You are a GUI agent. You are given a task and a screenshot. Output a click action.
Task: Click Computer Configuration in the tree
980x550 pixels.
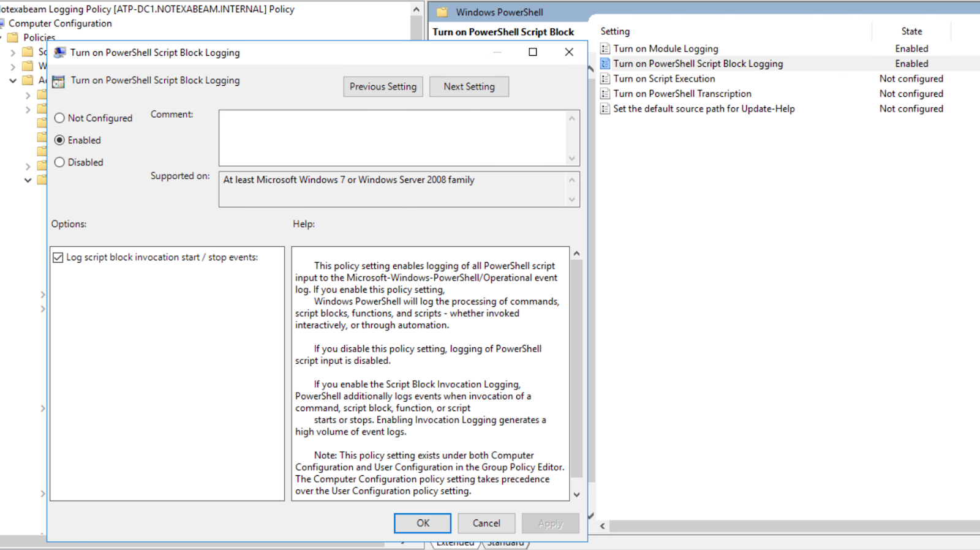pos(60,23)
